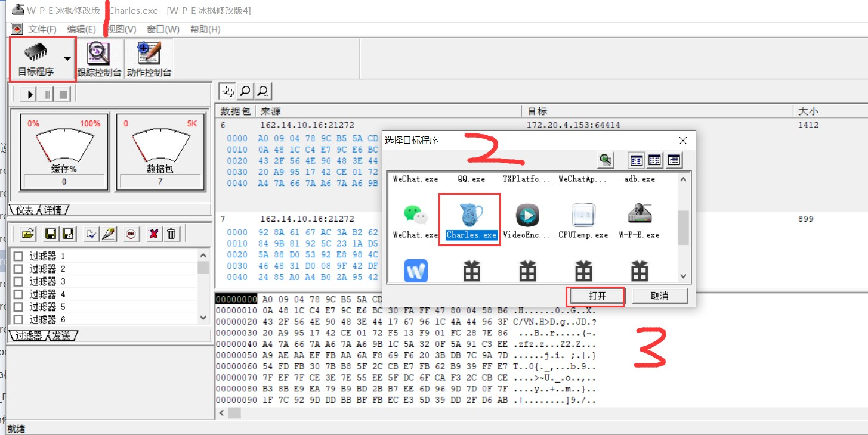Image resolution: width=868 pixels, height=435 pixels.
Task: Click the filter checkmark document icon
Action: (x=91, y=234)
